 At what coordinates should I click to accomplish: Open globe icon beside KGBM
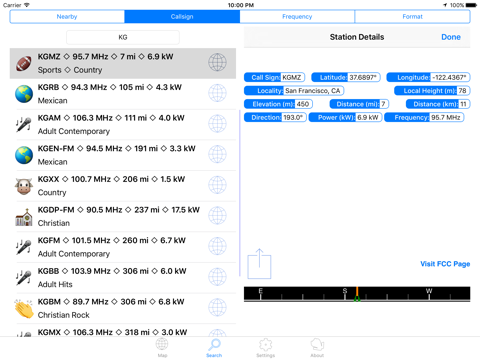[217, 307]
